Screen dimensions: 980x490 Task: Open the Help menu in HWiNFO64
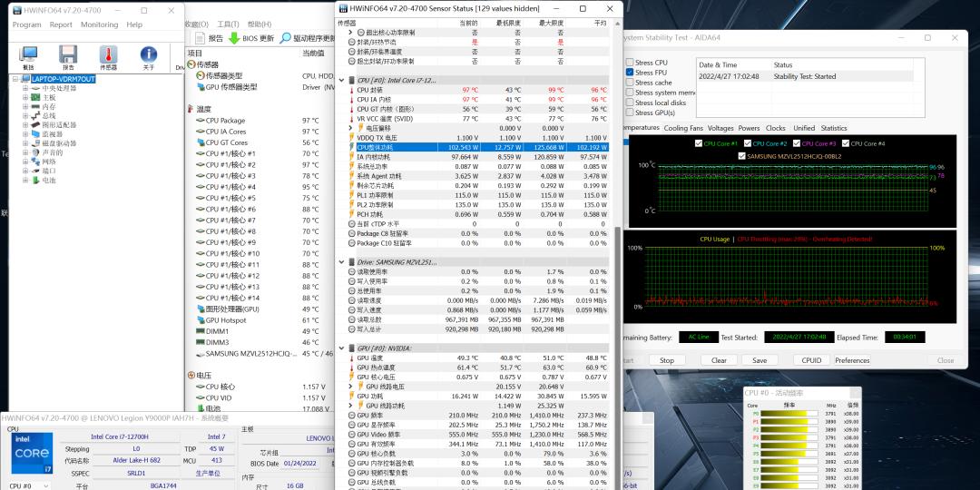(x=134, y=25)
